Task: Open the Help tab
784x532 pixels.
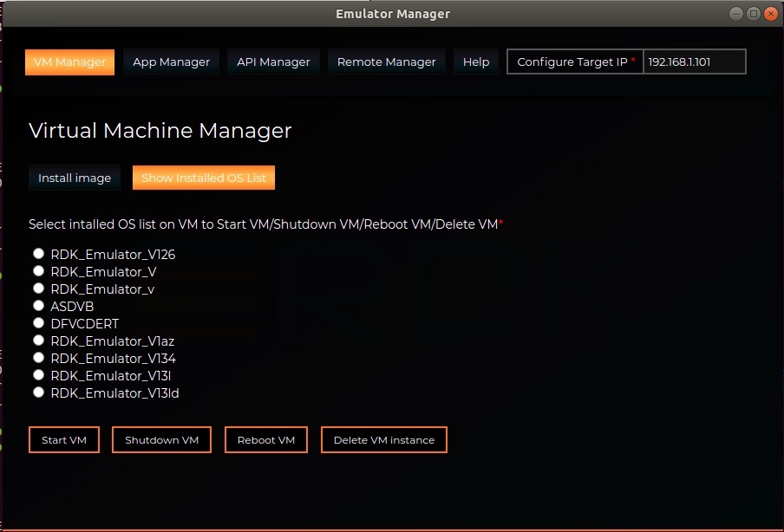Action: tap(476, 62)
